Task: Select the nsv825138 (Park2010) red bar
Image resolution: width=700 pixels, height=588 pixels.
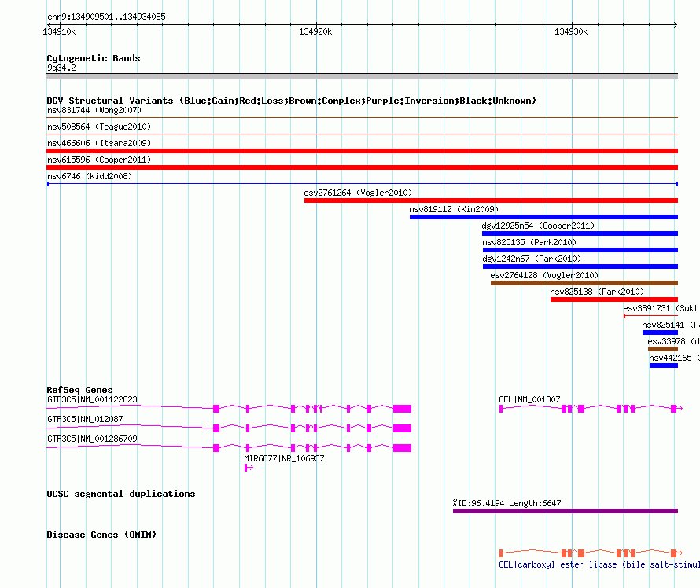Action: coord(614,300)
